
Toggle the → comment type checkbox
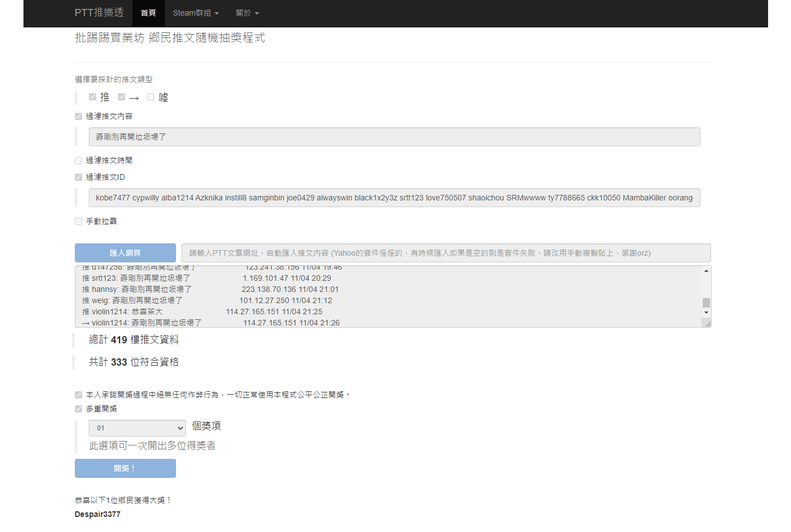121,97
